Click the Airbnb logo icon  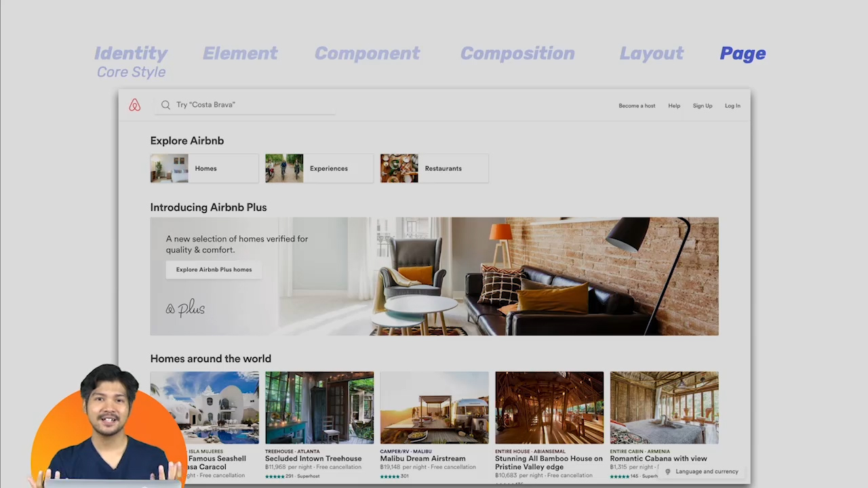[134, 104]
